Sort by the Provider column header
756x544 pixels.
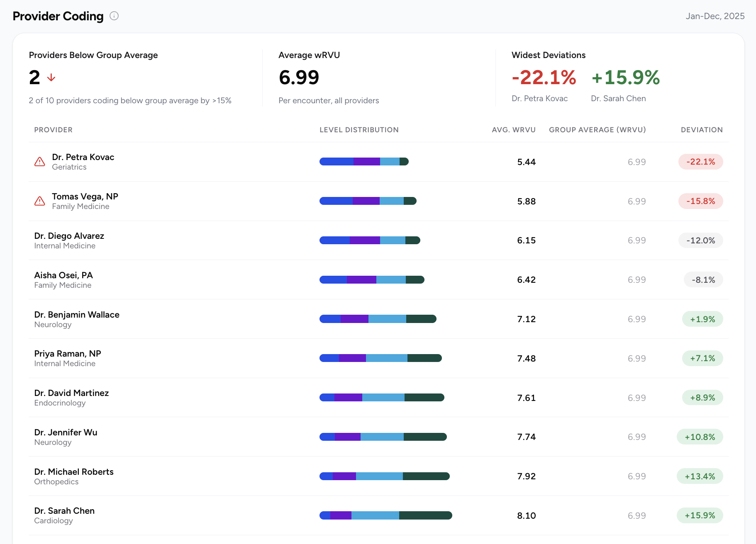point(53,130)
